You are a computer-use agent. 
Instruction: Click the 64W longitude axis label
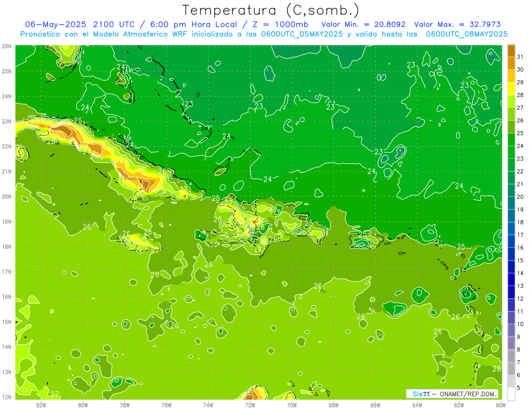[x=417, y=405]
